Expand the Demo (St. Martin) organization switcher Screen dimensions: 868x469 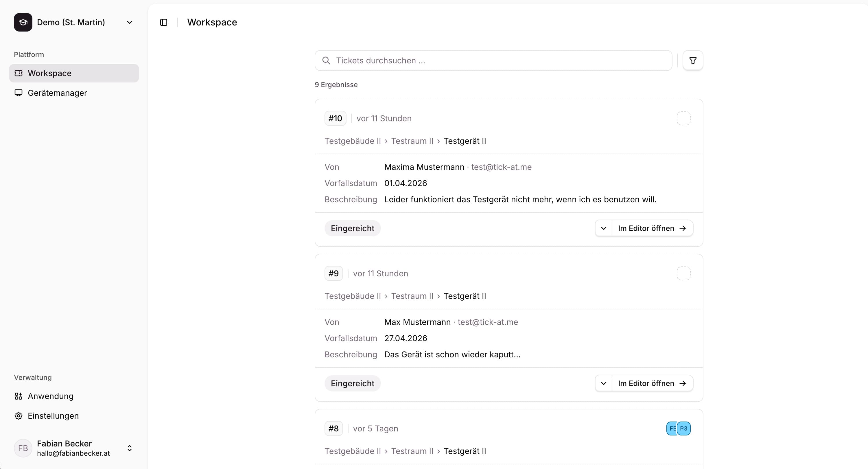pos(129,22)
